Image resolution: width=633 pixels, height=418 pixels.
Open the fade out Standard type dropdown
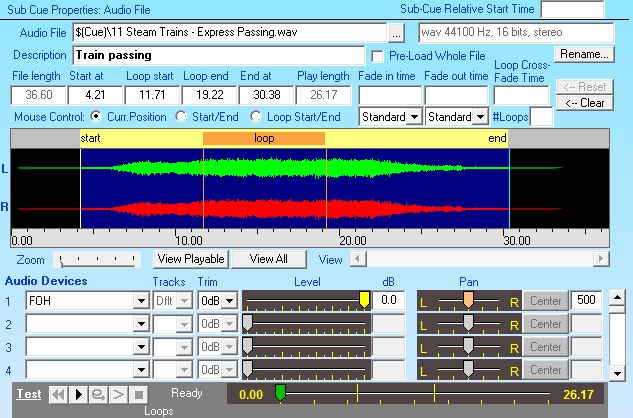480,117
